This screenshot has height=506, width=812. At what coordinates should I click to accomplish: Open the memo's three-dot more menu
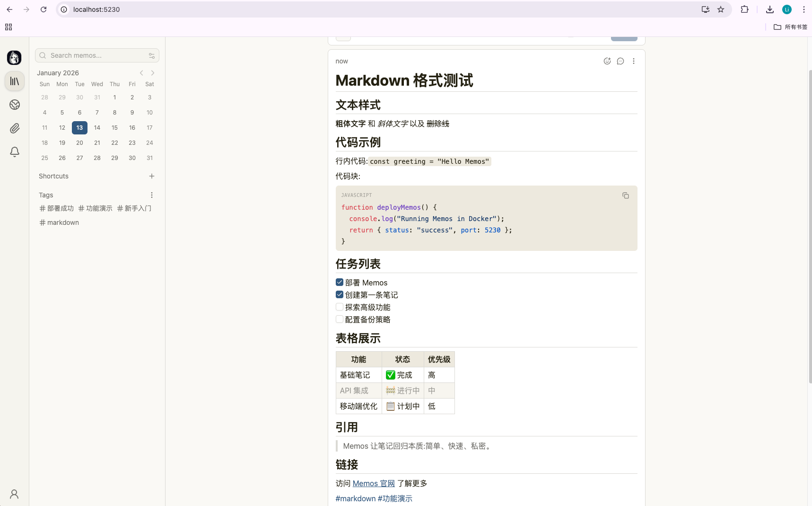(x=634, y=61)
